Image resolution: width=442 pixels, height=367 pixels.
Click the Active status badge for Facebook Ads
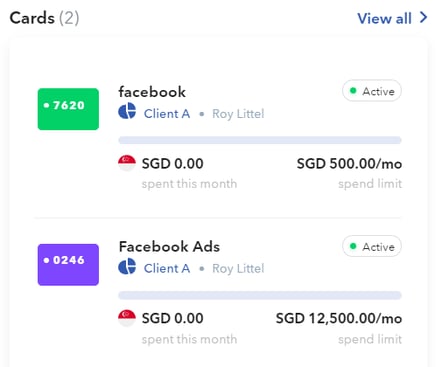[x=372, y=246]
